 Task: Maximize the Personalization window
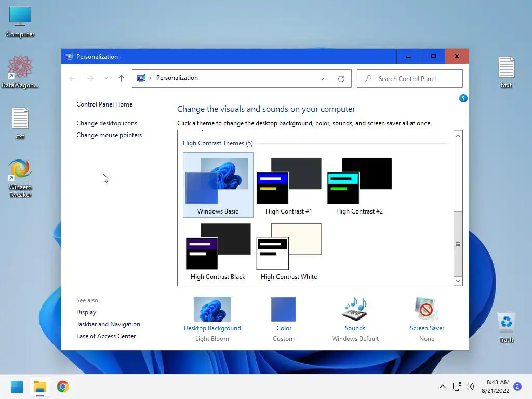coord(433,57)
